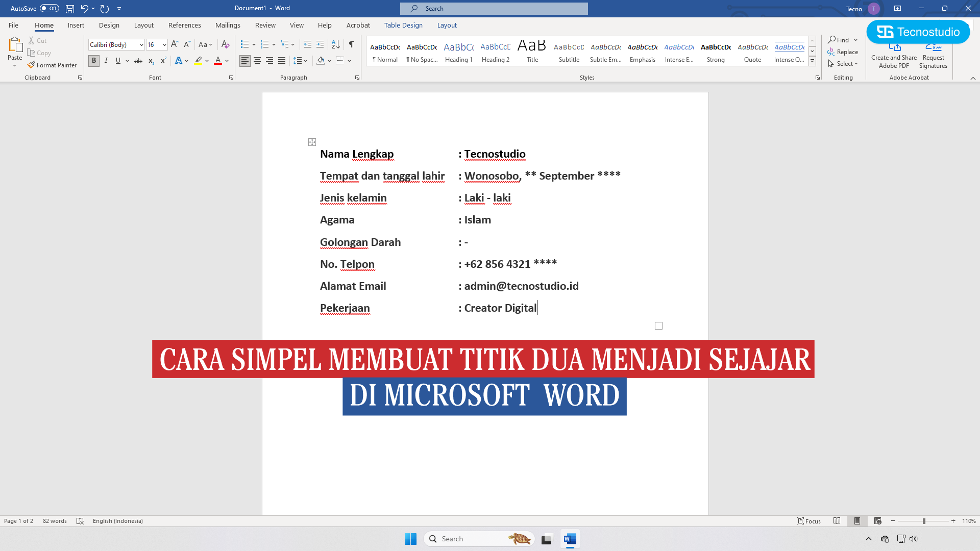980x551 pixels.
Task: Open line spacing dropdown
Action: (300, 61)
